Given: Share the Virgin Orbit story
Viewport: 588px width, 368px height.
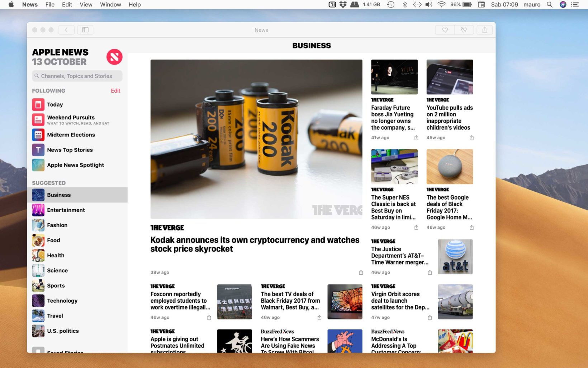Looking at the screenshot, I should coord(430,317).
